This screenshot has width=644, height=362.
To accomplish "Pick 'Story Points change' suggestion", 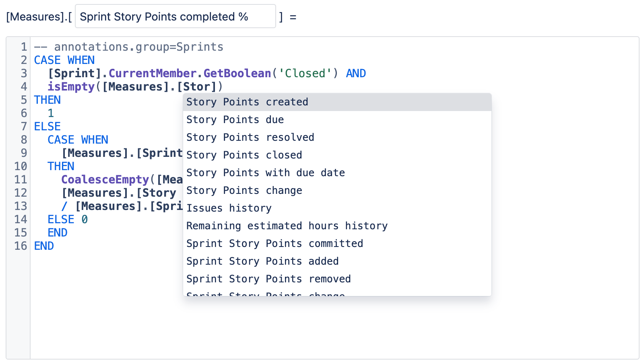I will (337, 191).
